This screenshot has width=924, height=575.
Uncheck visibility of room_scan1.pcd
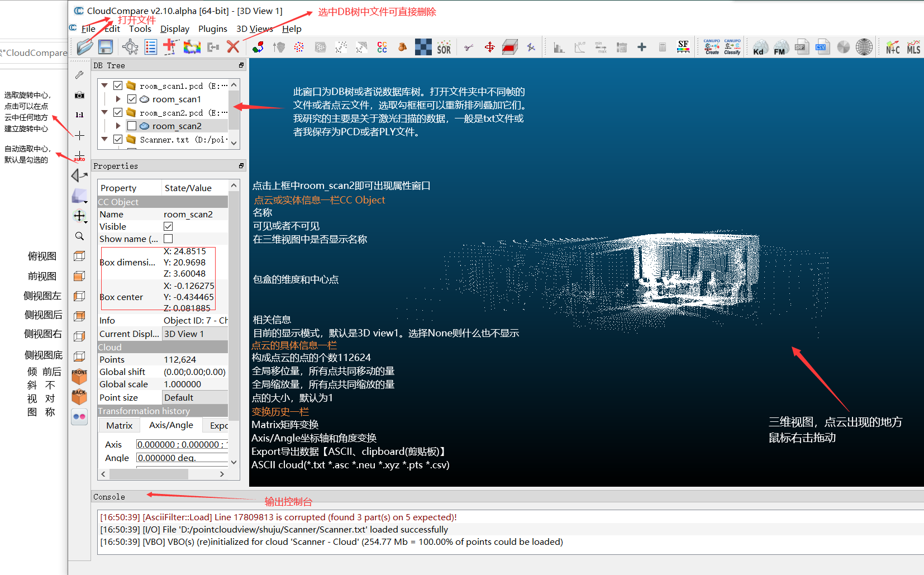point(118,85)
